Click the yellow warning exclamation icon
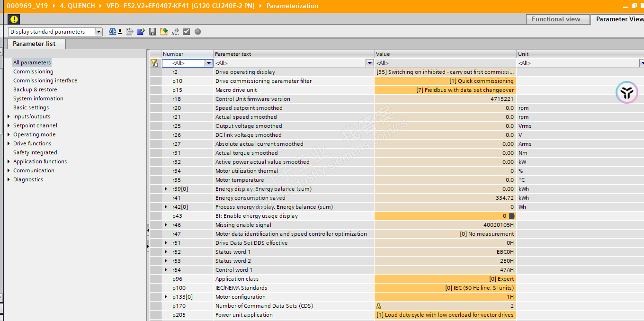The width and height of the screenshot is (644, 321). click(14, 19)
